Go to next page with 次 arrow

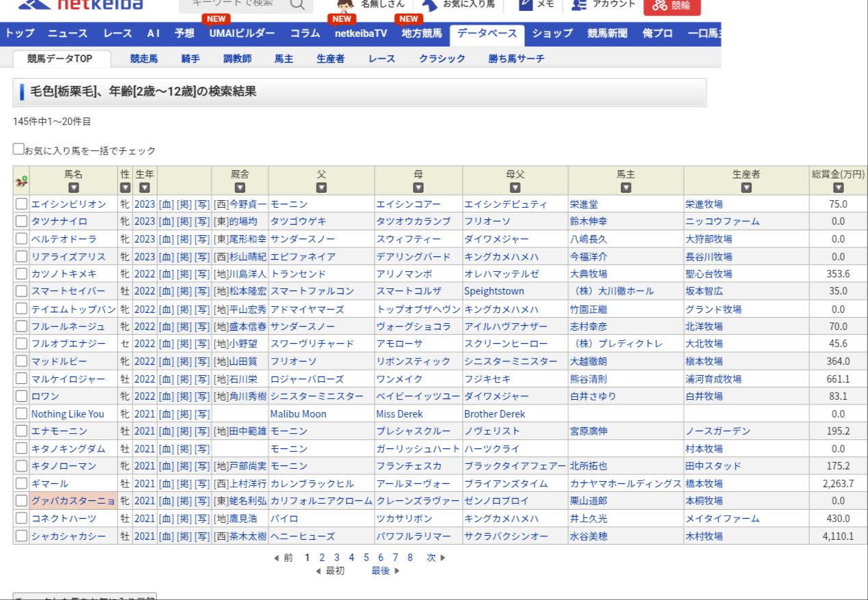tap(435, 558)
